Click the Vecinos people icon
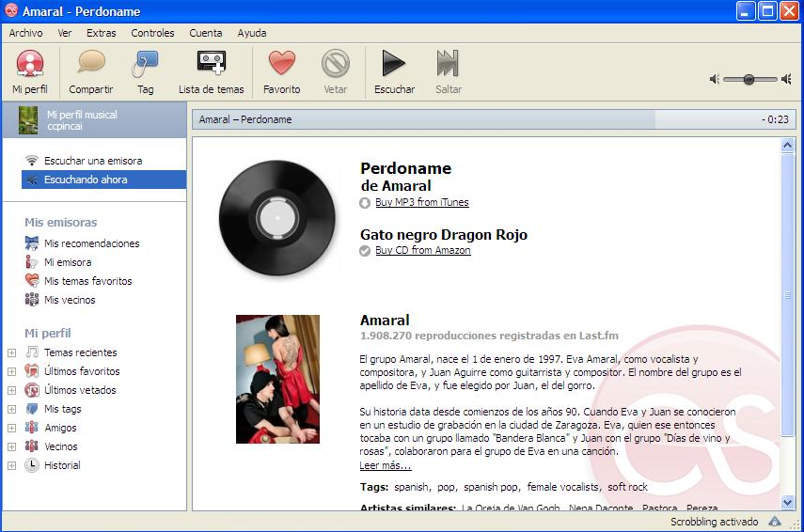The height and width of the screenshot is (532, 804). (x=32, y=446)
